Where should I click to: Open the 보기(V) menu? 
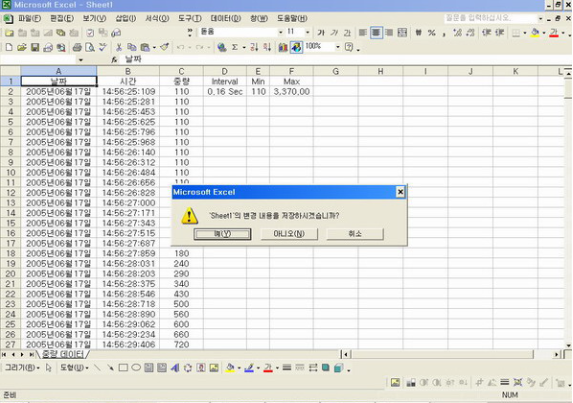click(x=94, y=18)
